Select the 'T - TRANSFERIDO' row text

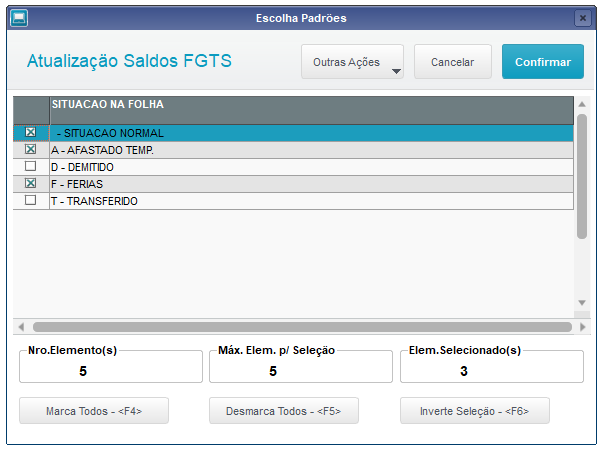tap(94, 201)
